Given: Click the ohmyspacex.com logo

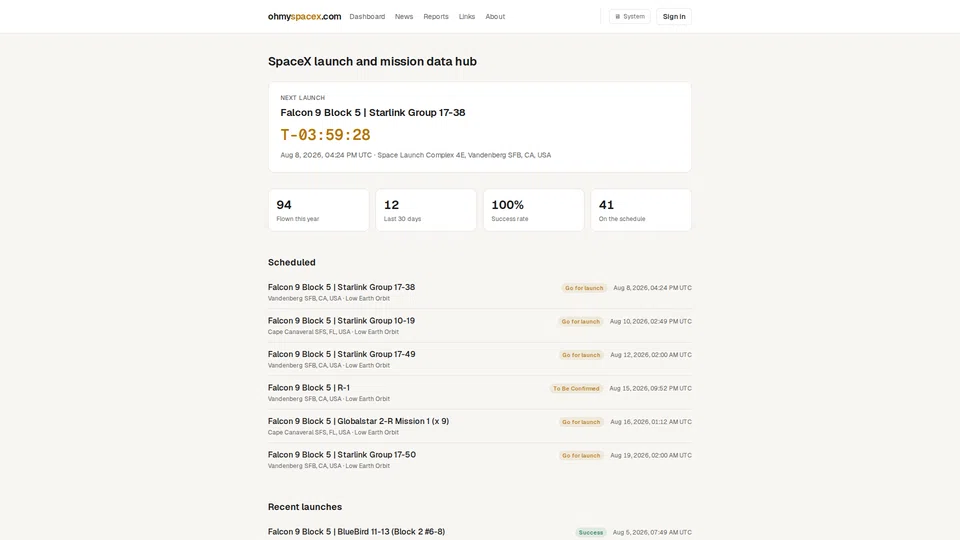Looking at the screenshot, I should pos(304,17).
